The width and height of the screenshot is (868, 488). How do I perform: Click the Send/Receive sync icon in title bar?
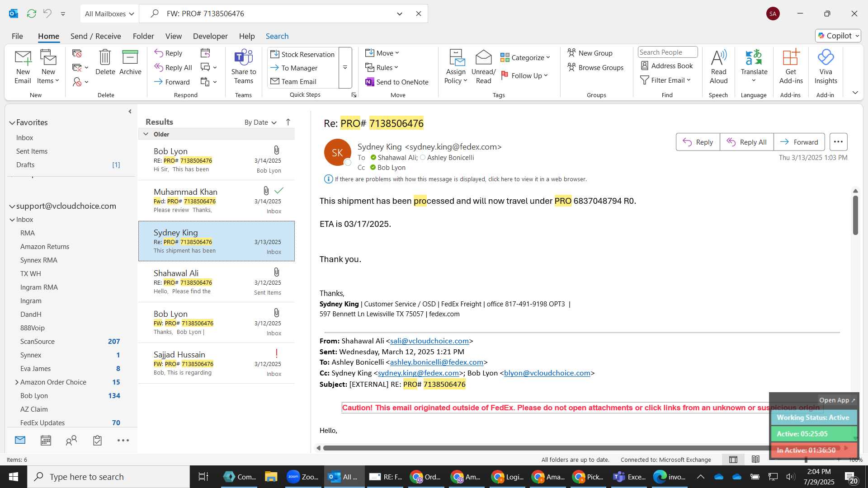pos(31,14)
